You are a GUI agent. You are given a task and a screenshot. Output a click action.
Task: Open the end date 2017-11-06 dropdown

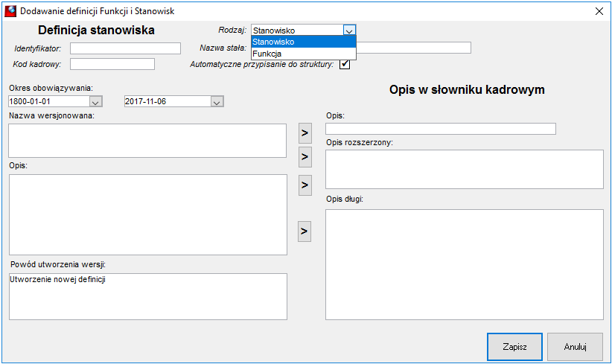tap(217, 101)
